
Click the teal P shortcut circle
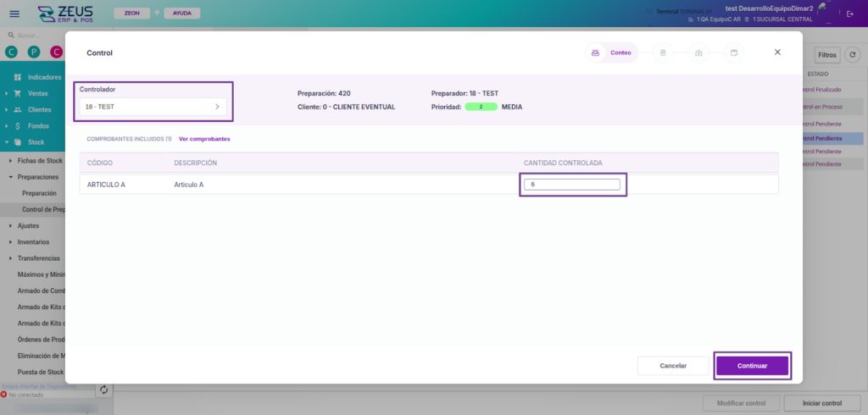click(34, 53)
